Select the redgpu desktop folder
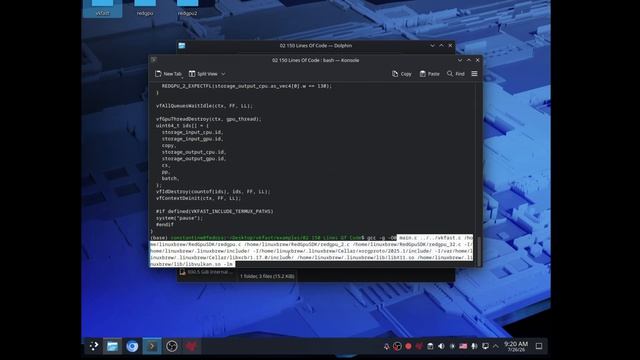The height and width of the screenshot is (360, 640). [x=145, y=8]
